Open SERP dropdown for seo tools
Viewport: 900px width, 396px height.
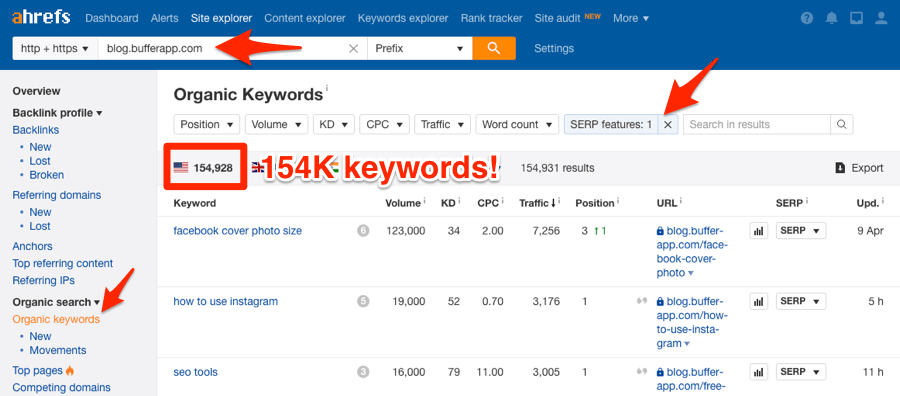(x=801, y=372)
